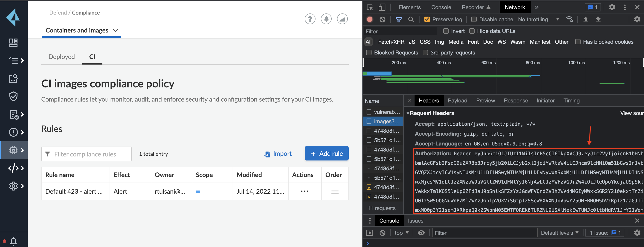Viewport: 644px width, 247px height.
Task: Enable the Disable cache checkbox
Action: 474,19
